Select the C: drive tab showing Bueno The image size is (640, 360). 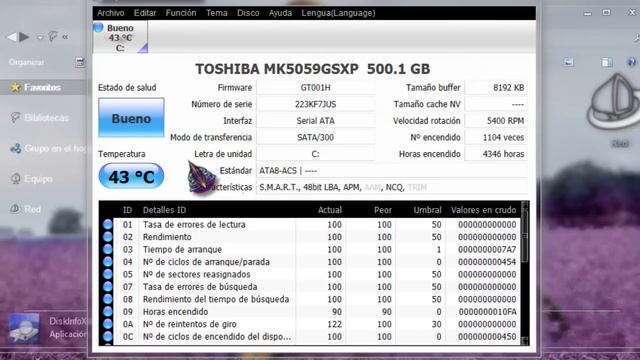[120, 38]
